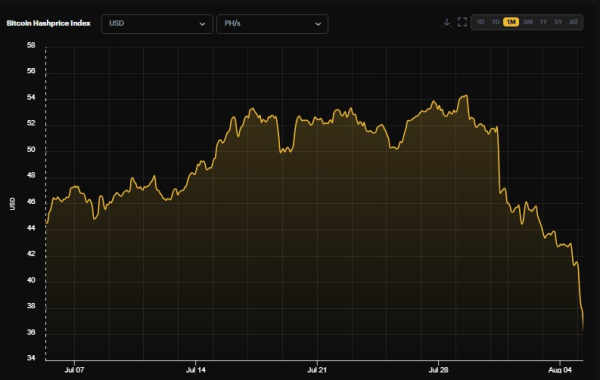Click the 58 value on y-axis

click(31, 46)
